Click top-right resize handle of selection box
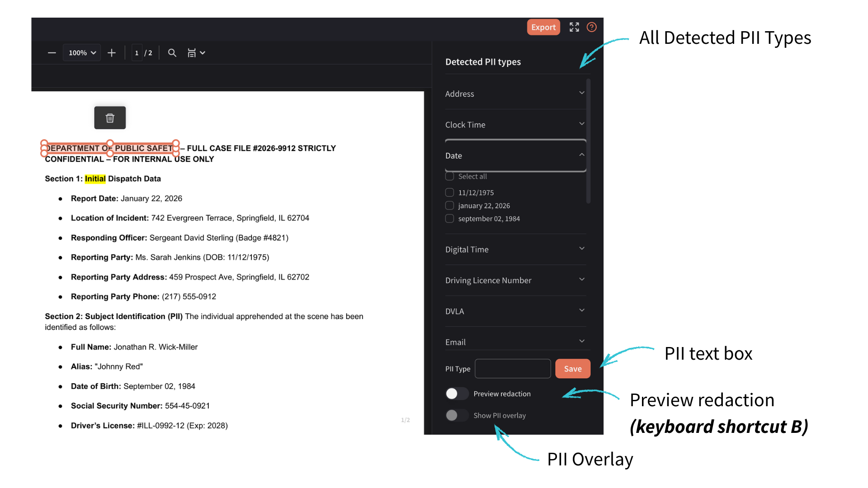The height and width of the screenshot is (488, 868). (x=176, y=143)
